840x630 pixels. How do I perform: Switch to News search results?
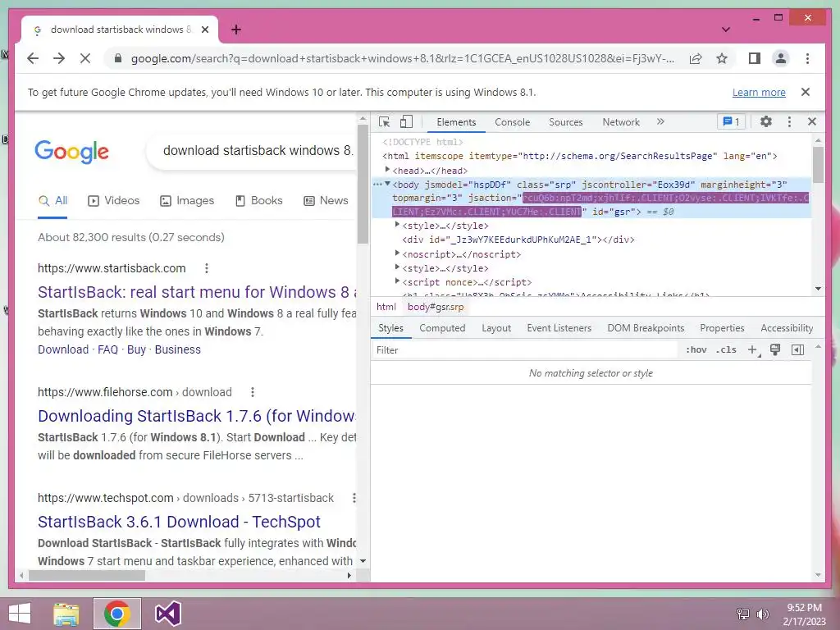click(326, 201)
